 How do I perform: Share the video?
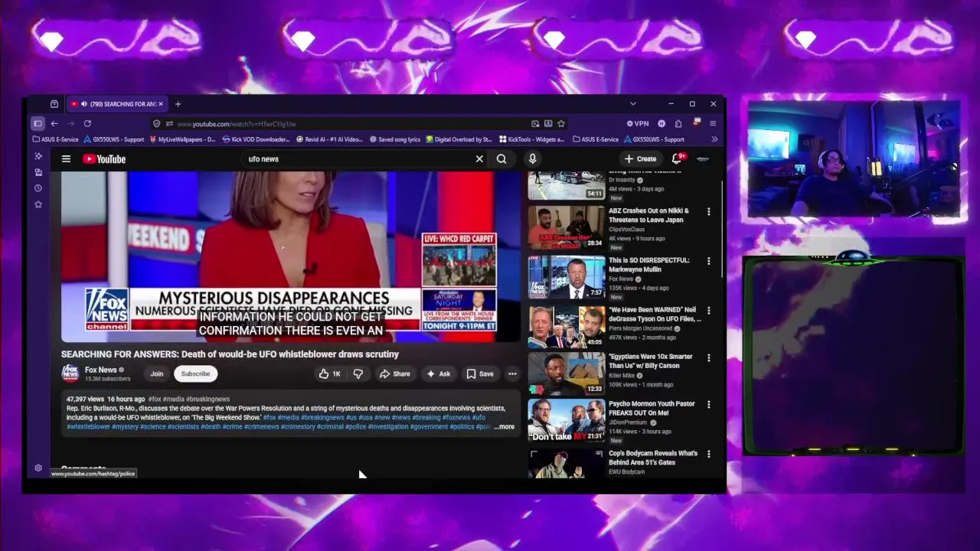395,373
